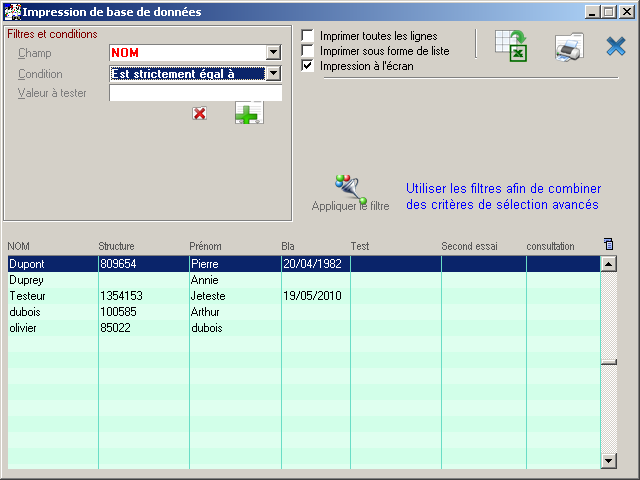Click the table scrollbar up arrow
Screen dimensions: 640x480
tap(608, 264)
